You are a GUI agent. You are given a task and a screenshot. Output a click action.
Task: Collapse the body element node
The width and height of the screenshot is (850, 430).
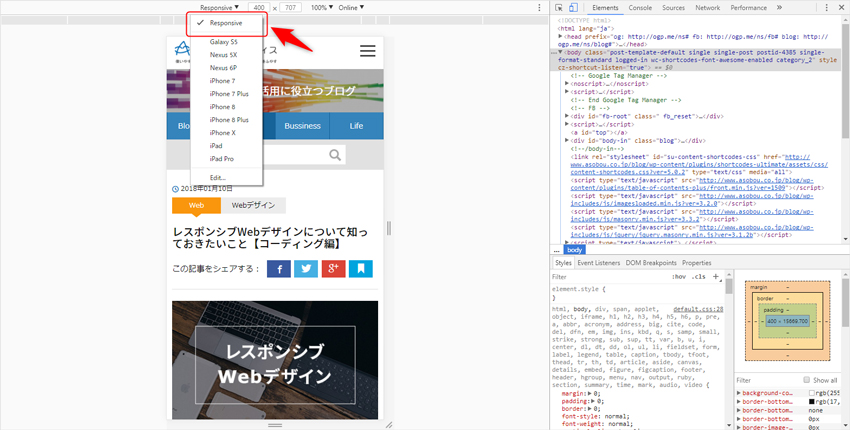click(561, 53)
